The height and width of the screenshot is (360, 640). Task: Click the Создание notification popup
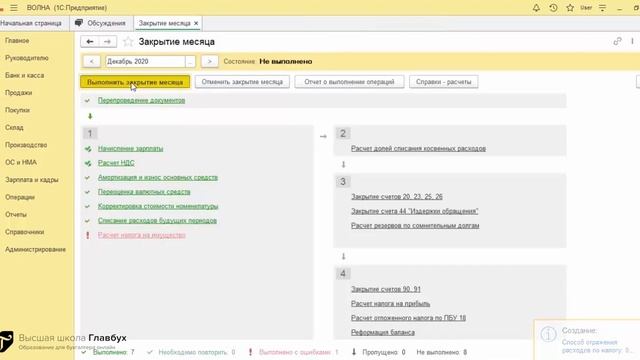coord(587,340)
